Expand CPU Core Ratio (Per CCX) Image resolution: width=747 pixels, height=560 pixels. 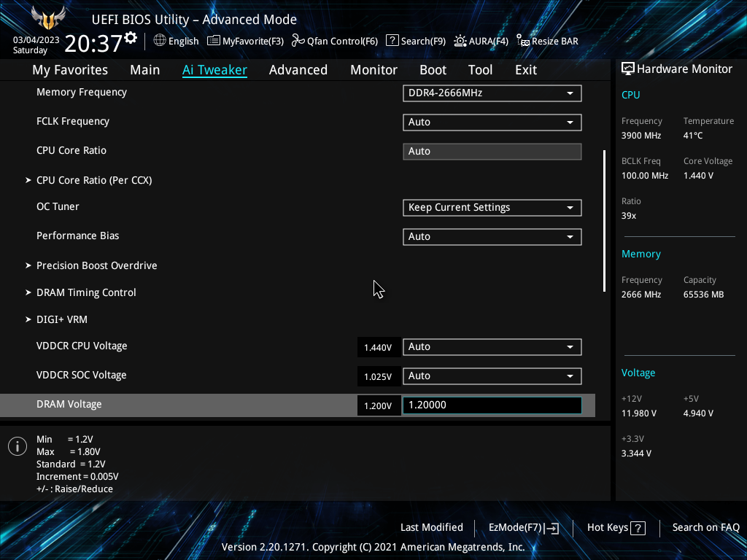(x=94, y=181)
